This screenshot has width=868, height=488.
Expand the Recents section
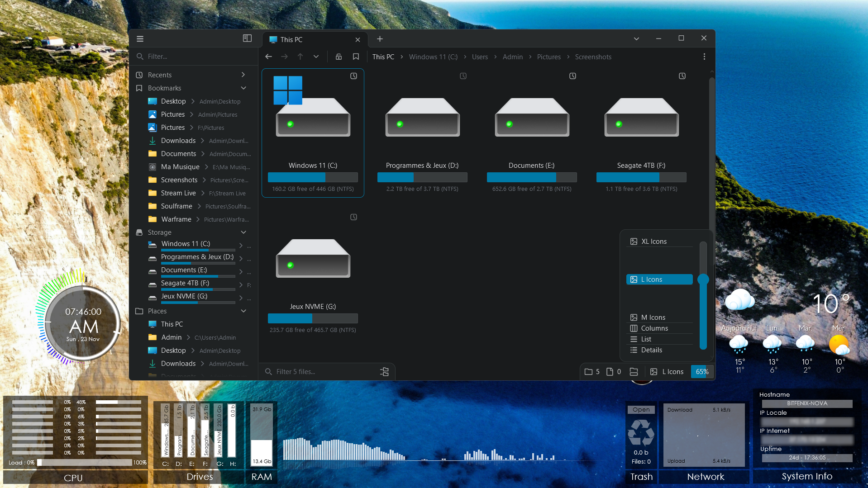point(243,75)
